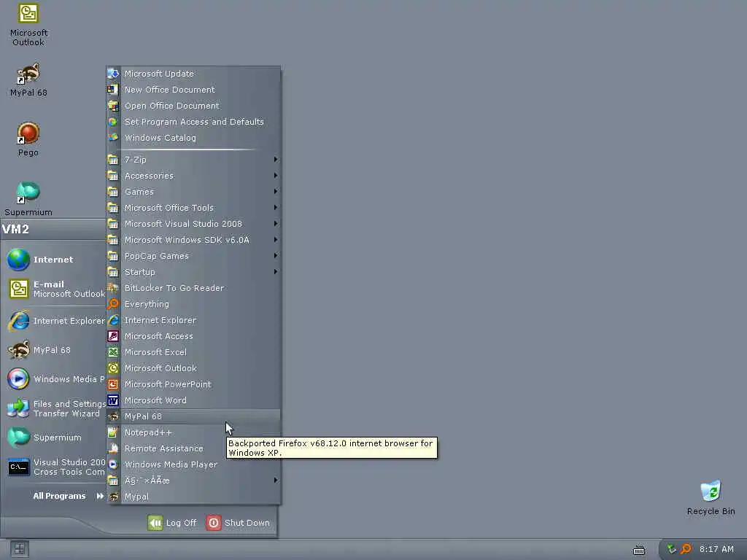Click Files and Settings Transfer Wizard icon
The width and height of the screenshot is (747, 560).
pyautogui.click(x=18, y=408)
